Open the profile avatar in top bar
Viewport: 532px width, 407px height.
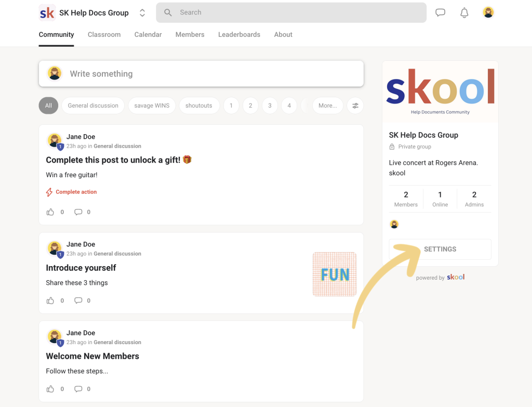click(488, 12)
